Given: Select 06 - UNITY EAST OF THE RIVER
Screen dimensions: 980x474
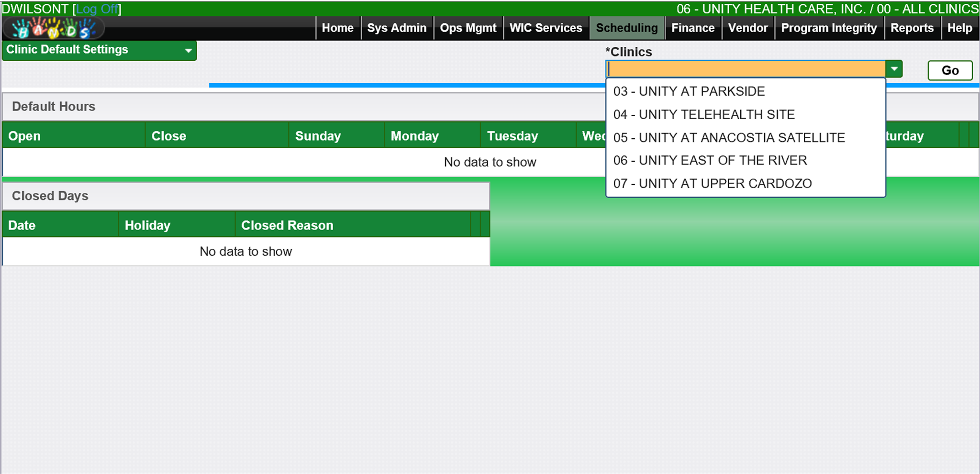Looking at the screenshot, I should pos(710,160).
